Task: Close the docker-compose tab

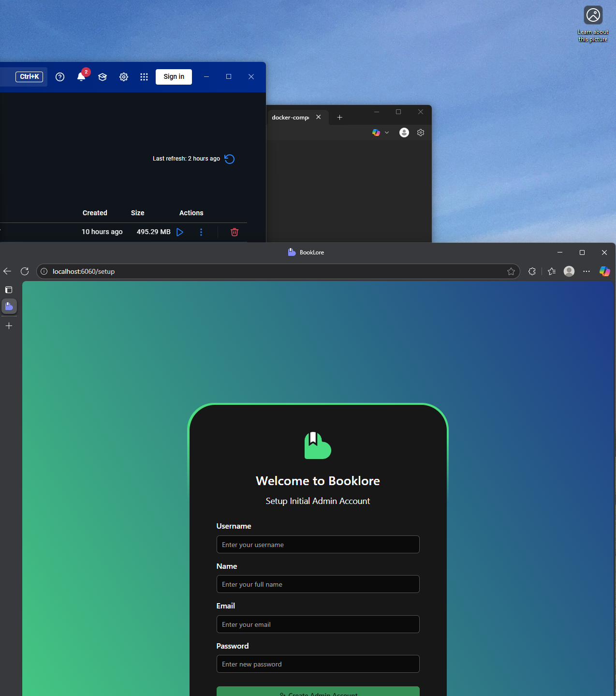Action: click(x=319, y=117)
